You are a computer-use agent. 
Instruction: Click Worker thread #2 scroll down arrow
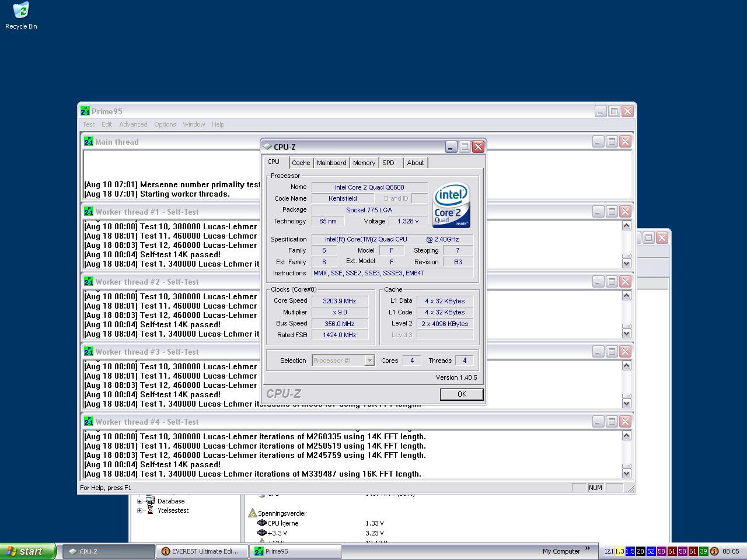click(x=626, y=333)
